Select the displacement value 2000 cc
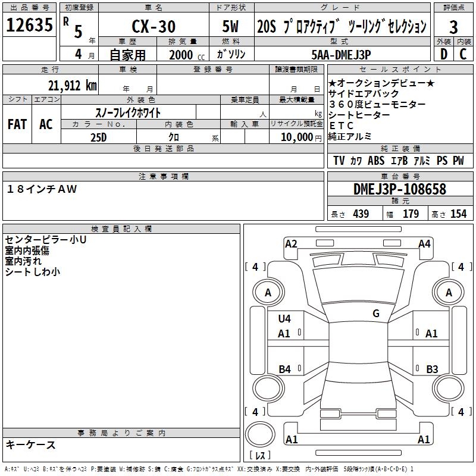Image resolution: width=476 pixels, height=476 pixels. 187,55
